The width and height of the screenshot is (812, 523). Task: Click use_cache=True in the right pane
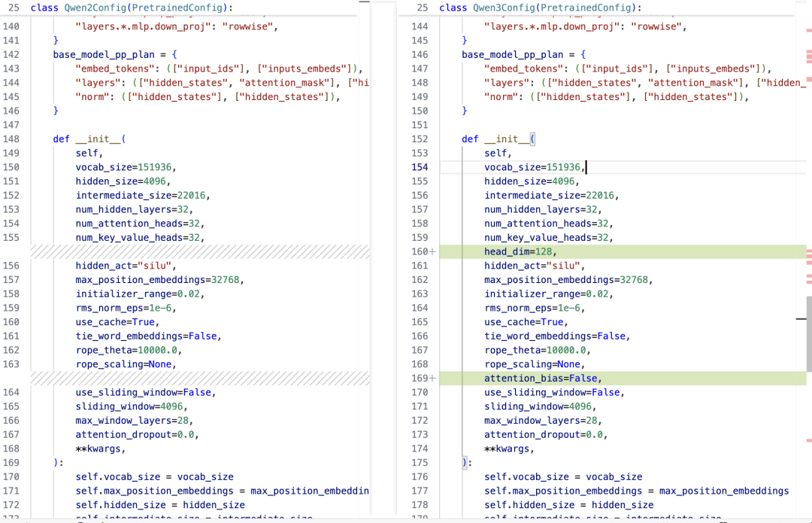526,322
